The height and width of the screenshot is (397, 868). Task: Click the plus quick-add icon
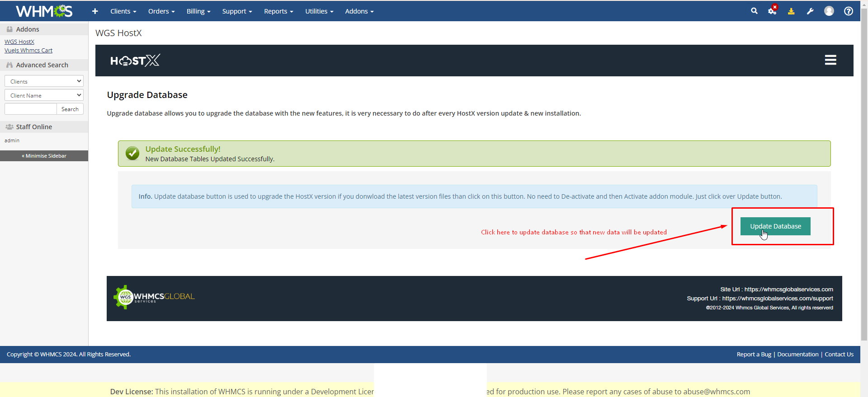[x=95, y=11]
